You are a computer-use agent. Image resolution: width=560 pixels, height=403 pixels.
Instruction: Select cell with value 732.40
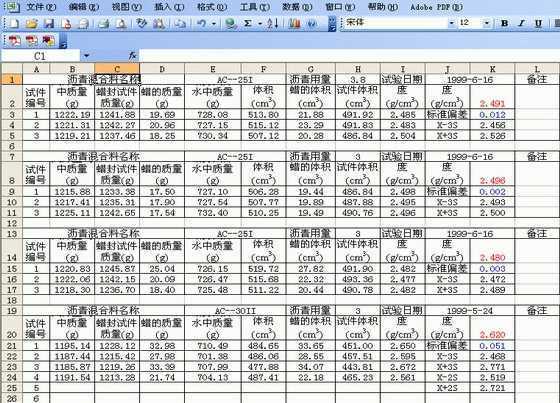(x=213, y=213)
